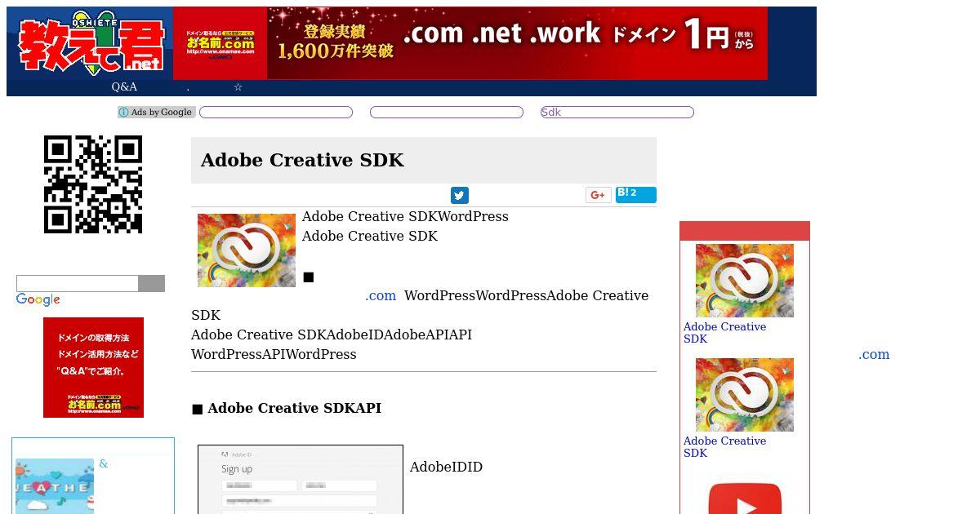The image size is (980, 514).
Task: Open the second empty ad link pill
Action: click(x=447, y=113)
